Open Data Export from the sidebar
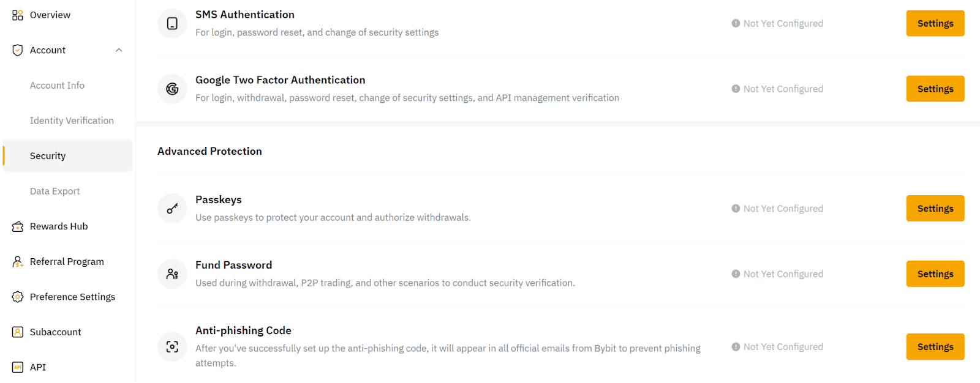The image size is (980, 383). click(55, 190)
